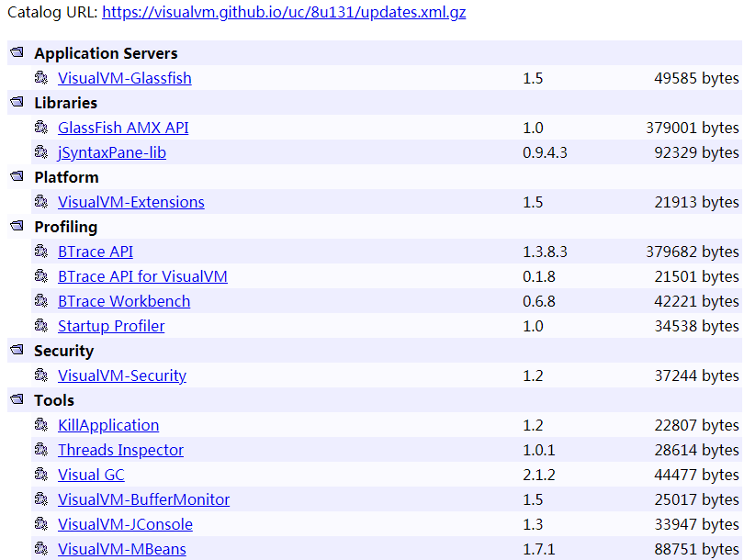Download the BTrace API plugin
Image resolution: width=744 pixels, height=560 pixels.
coord(96,252)
